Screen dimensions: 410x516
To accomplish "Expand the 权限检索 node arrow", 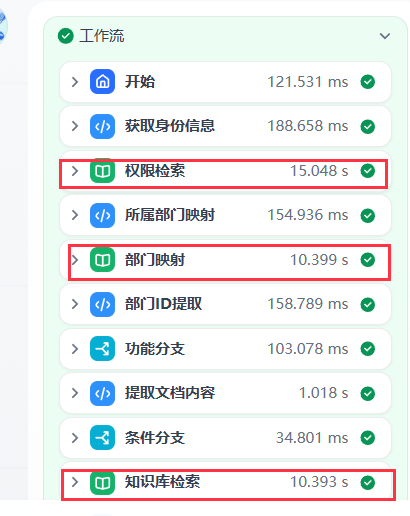I will pos(75,171).
